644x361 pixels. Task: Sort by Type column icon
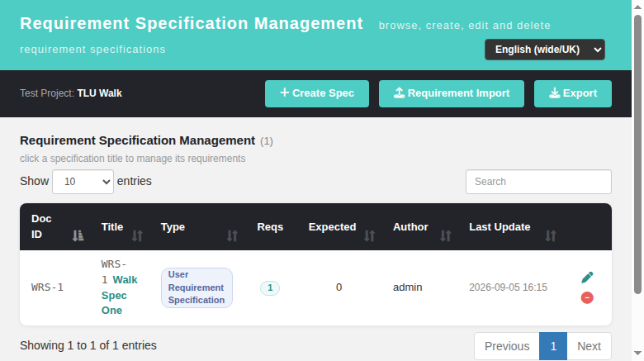pyautogui.click(x=233, y=235)
